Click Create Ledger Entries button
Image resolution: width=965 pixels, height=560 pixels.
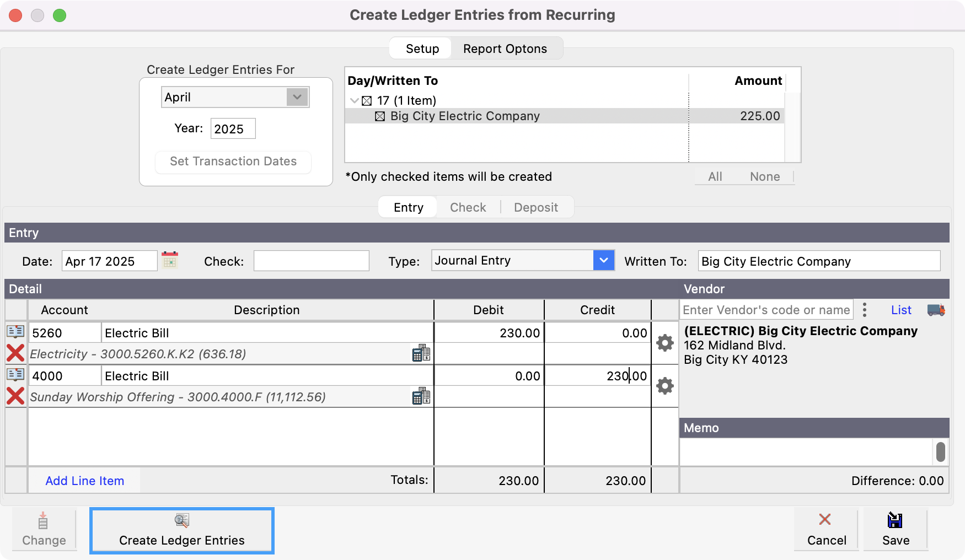182,530
